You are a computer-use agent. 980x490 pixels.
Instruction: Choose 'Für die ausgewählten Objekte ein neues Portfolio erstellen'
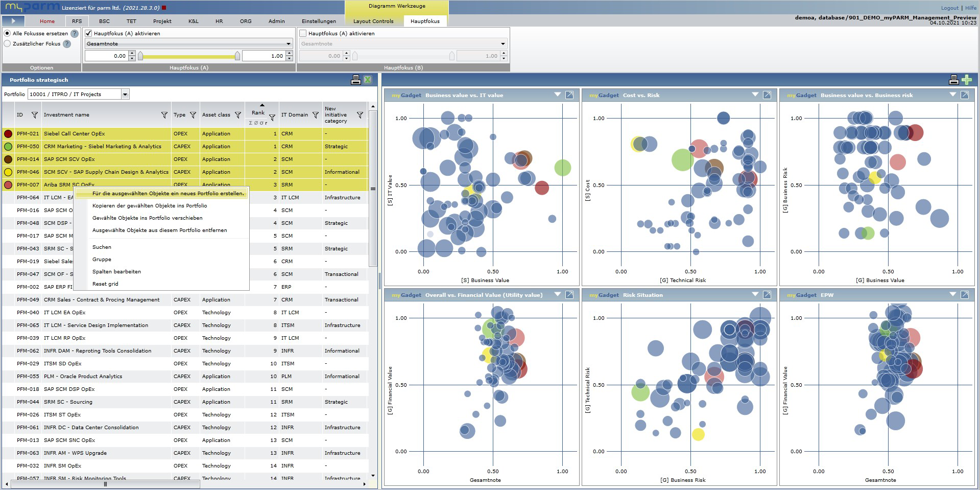tap(161, 194)
